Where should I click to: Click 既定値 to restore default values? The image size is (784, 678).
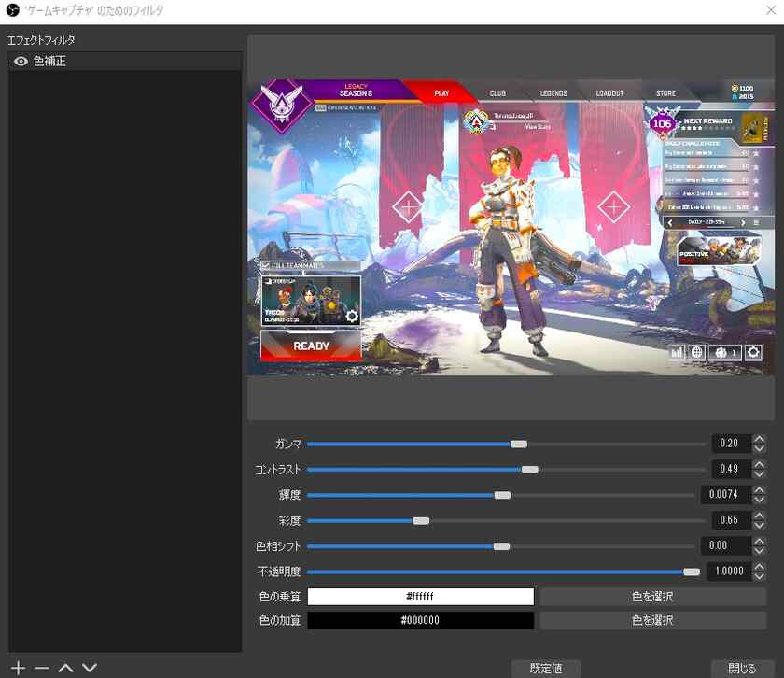coord(544,669)
